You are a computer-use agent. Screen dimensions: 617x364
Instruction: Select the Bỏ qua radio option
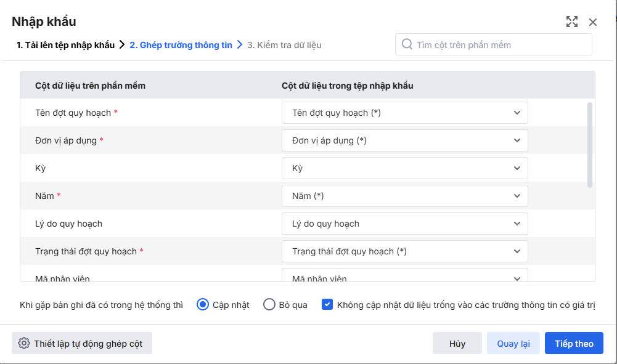[269, 304]
